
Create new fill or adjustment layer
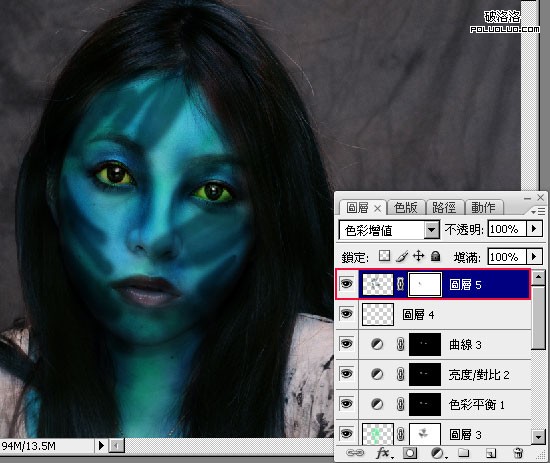point(438,453)
